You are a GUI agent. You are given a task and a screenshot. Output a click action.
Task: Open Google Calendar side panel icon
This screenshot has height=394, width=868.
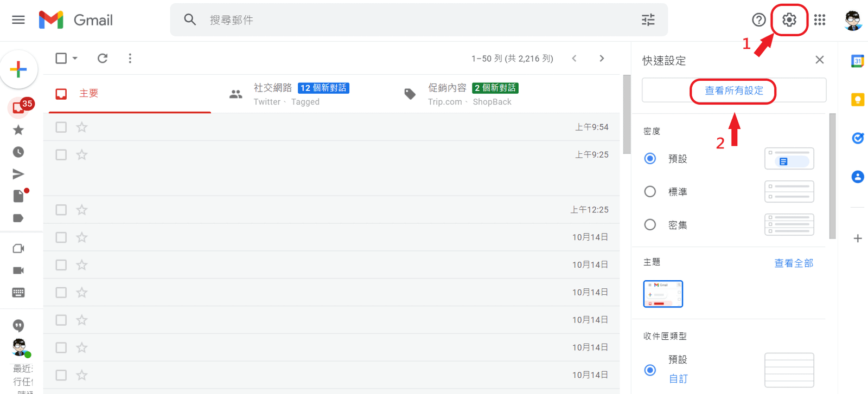click(x=858, y=61)
